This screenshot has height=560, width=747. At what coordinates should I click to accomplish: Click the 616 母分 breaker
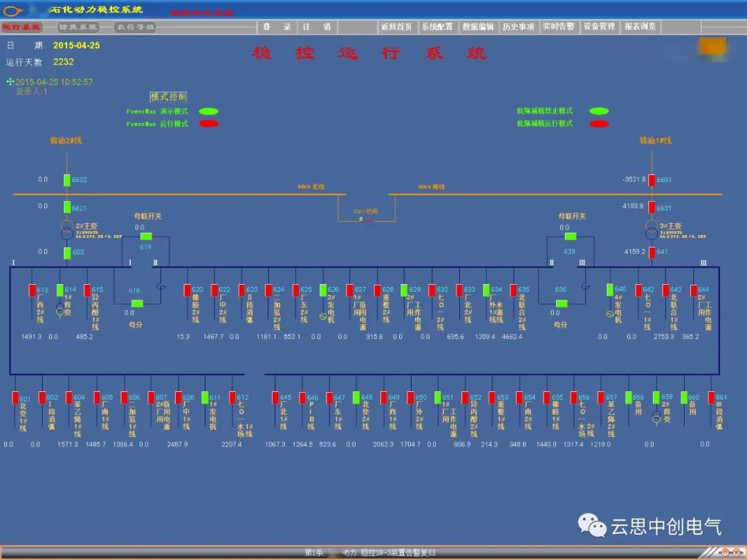click(137, 304)
